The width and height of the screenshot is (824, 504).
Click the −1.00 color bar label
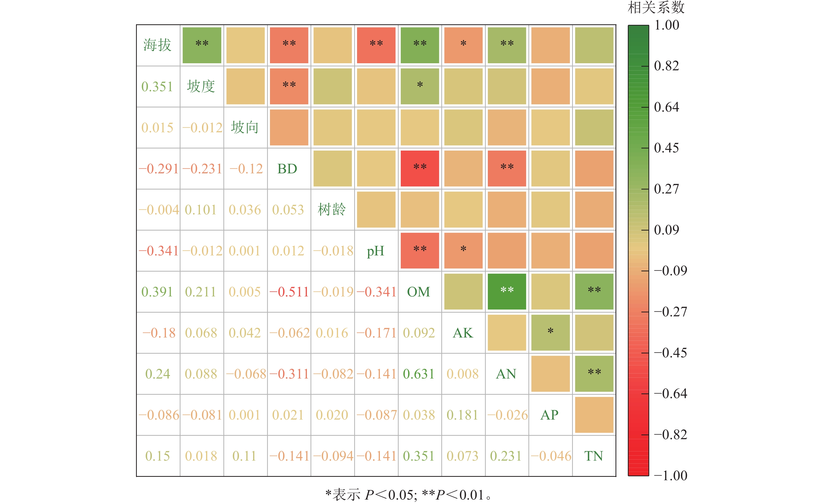[670, 476]
